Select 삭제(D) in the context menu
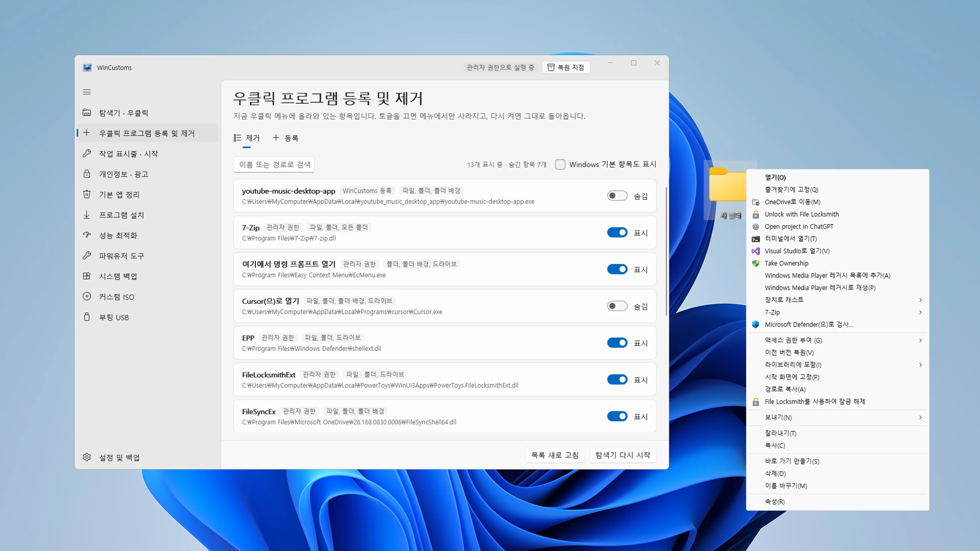 click(x=838, y=473)
